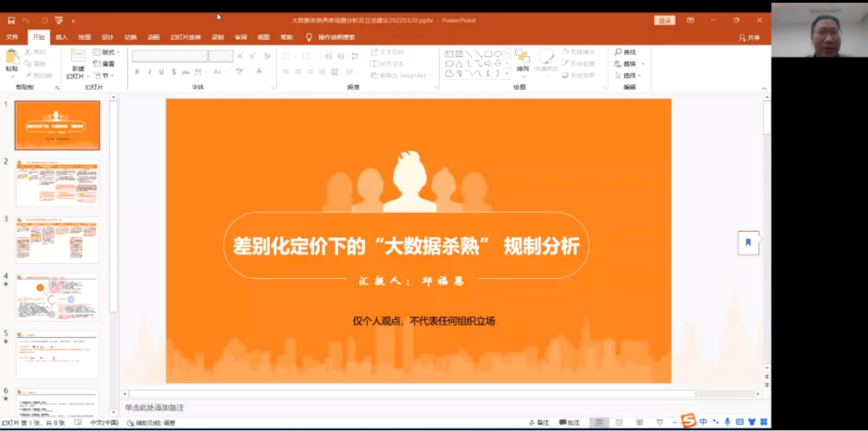Click the Undo arrow in quick access toolbar
The image size is (868, 431).
26,20
